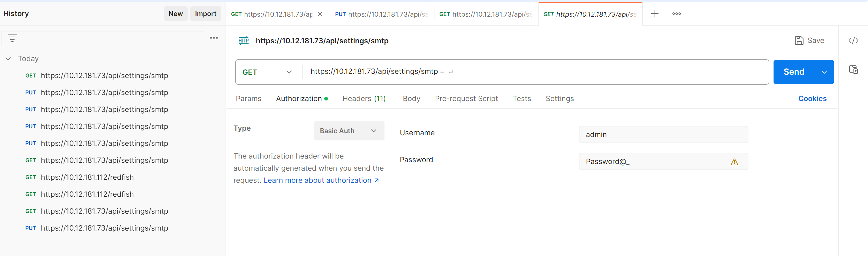
Task: Click the History panel heading
Action: [16, 14]
